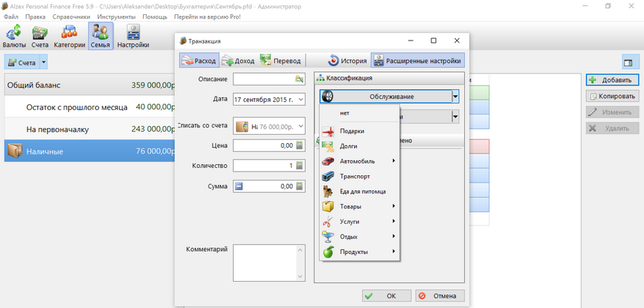This screenshot has width=644, height=308.
Task: Expand the Автомобиль submenu in the category list
Action: pos(357,161)
